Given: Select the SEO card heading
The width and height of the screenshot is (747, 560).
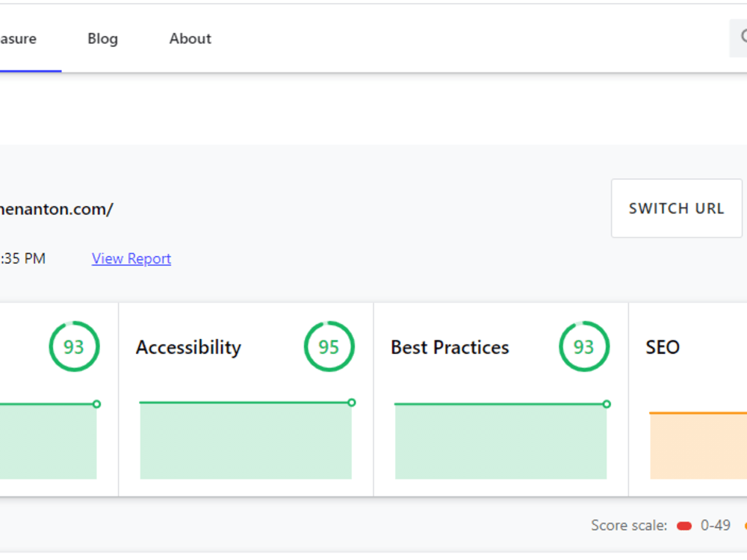Looking at the screenshot, I should click(663, 347).
